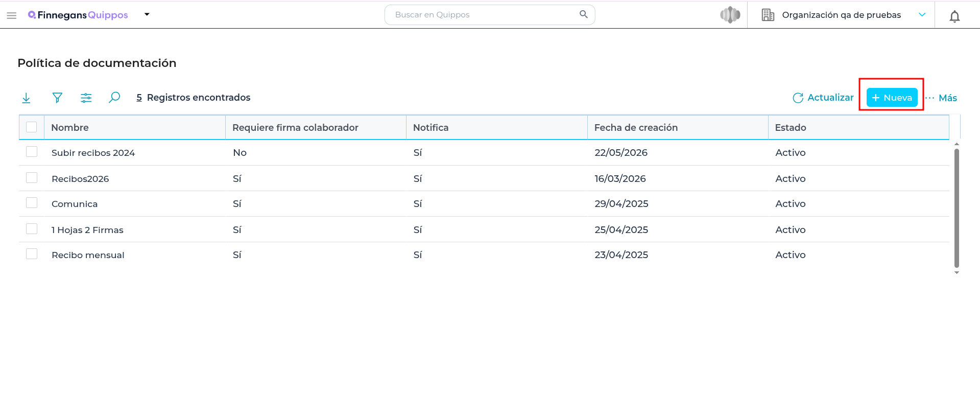This screenshot has height=415, width=980.
Task: Click the scrollbar up arrow of the table
Action: pos(957,144)
